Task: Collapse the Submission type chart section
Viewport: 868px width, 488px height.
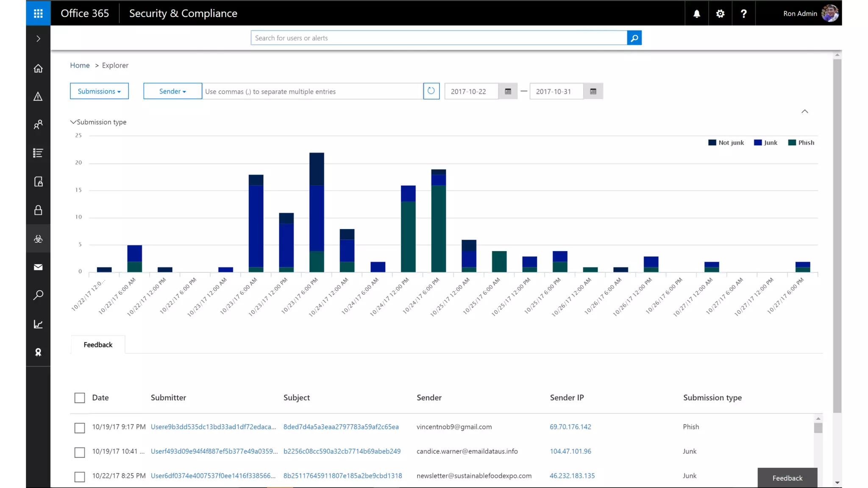Action: pyautogui.click(x=73, y=122)
